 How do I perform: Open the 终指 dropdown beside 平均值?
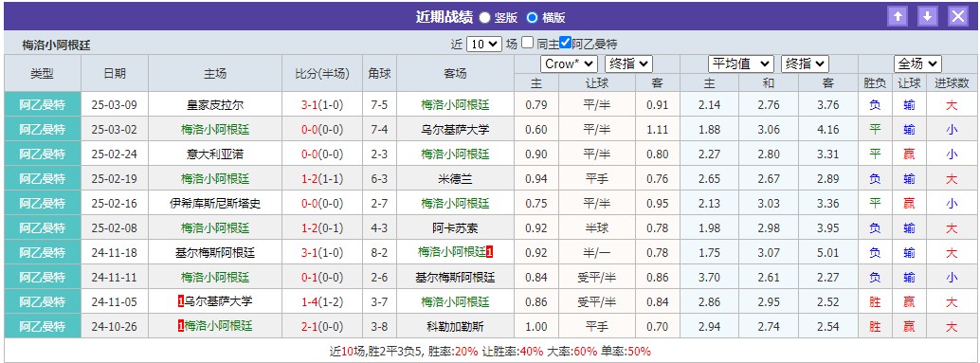pyautogui.click(x=805, y=64)
